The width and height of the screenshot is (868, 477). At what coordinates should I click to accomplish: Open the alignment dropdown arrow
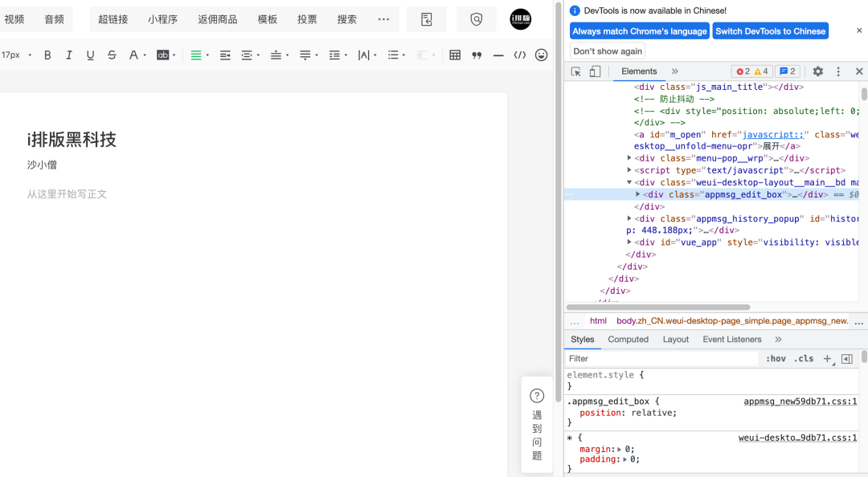pyautogui.click(x=207, y=55)
